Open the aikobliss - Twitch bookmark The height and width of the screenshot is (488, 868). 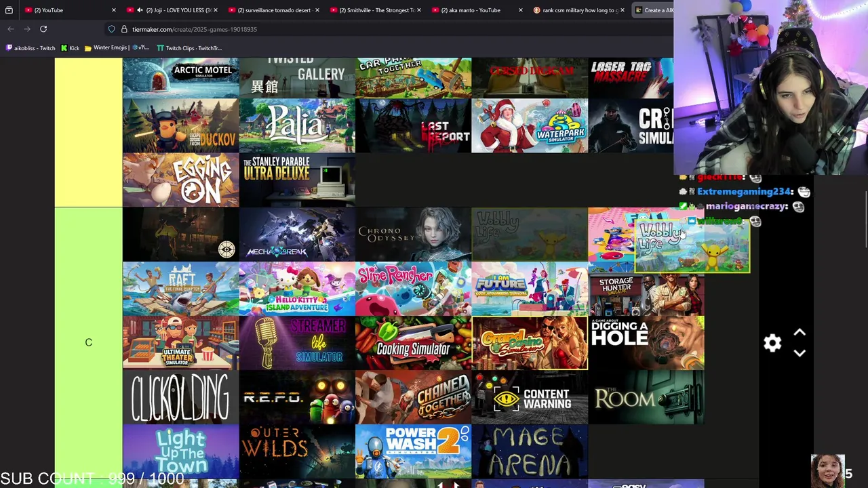(31, 48)
